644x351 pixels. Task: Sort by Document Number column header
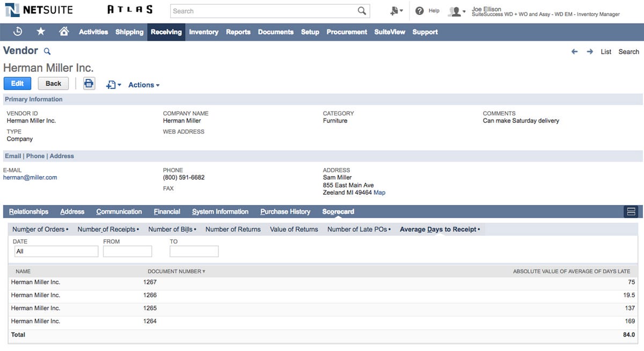177,272
